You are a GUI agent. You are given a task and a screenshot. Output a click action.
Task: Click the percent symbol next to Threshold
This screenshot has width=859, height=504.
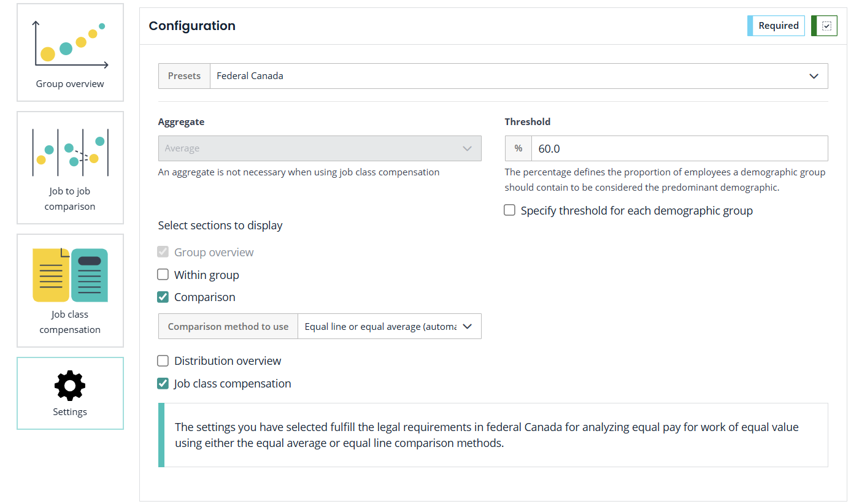(x=518, y=148)
